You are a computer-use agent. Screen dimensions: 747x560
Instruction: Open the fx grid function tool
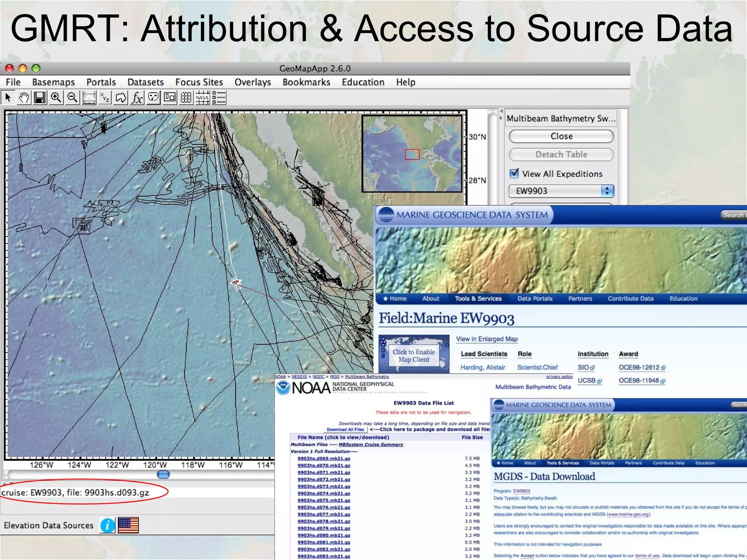tap(137, 98)
